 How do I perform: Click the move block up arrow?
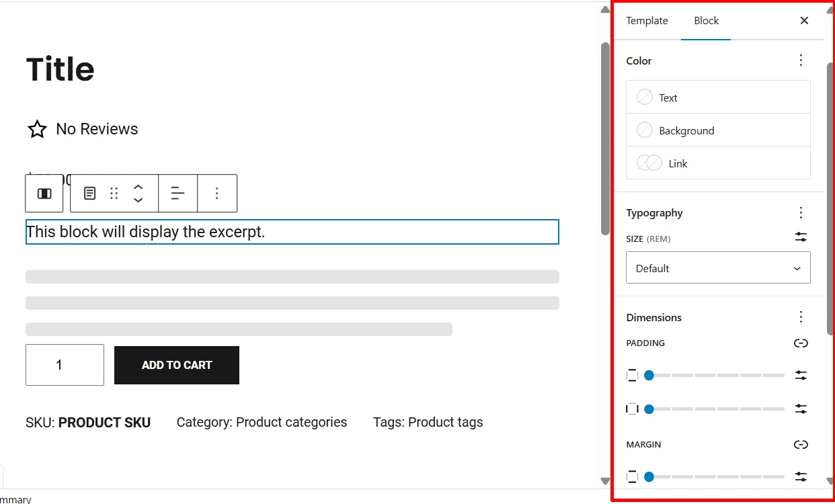138,187
